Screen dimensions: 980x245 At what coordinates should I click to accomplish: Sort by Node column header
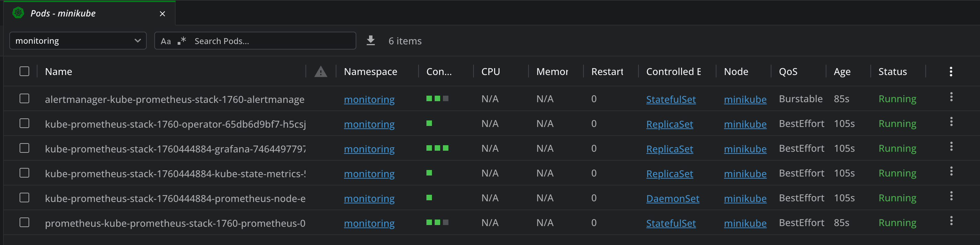click(x=736, y=72)
